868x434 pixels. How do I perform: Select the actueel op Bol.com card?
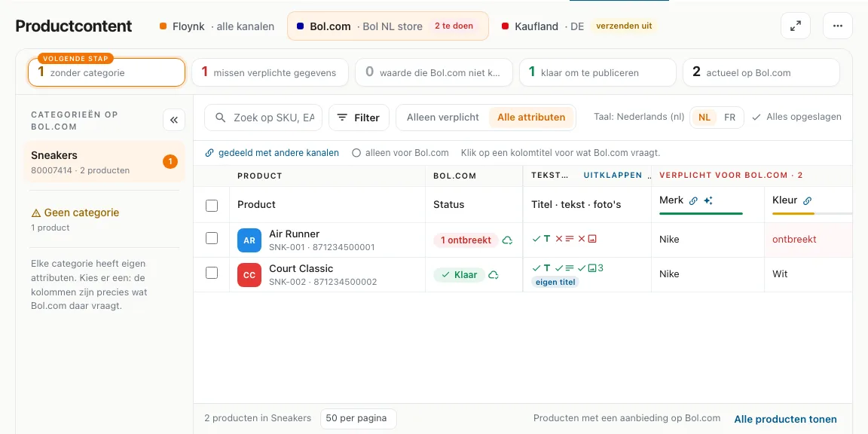click(762, 72)
